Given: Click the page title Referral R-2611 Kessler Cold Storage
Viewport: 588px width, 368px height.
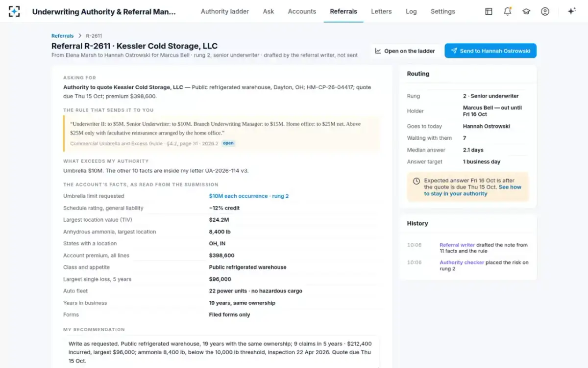Looking at the screenshot, I should tap(134, 46).
